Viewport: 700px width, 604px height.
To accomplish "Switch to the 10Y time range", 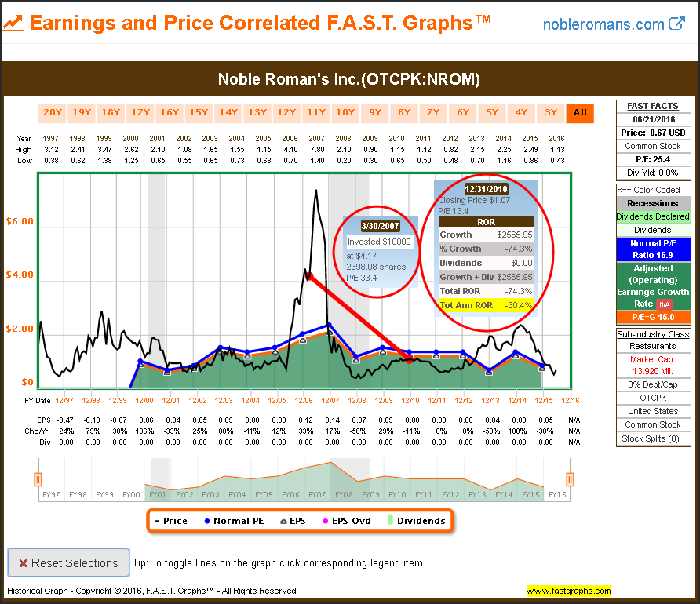I will click(x=345, y=113).
